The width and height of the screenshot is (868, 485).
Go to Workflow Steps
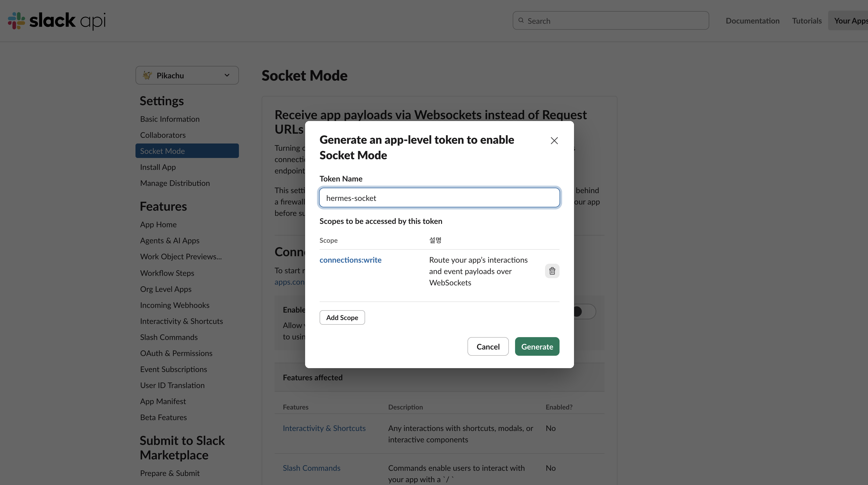[x=167, y=273]
